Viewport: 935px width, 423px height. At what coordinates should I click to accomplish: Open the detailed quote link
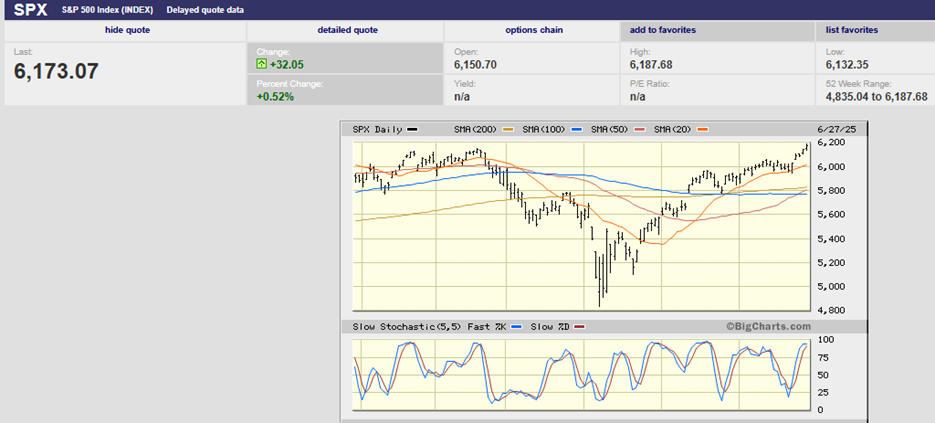[348, 30]
